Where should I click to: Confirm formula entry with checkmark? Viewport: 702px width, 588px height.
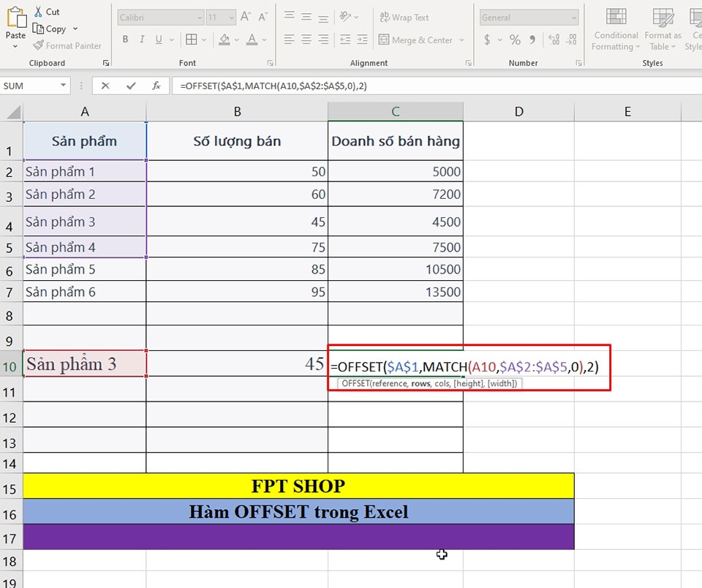(131, 86)
